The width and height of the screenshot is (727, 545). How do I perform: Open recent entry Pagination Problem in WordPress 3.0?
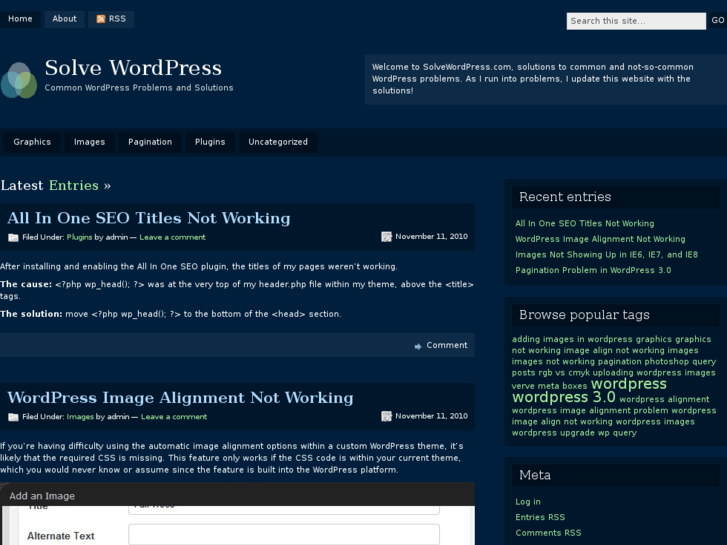tap(593, 270)
